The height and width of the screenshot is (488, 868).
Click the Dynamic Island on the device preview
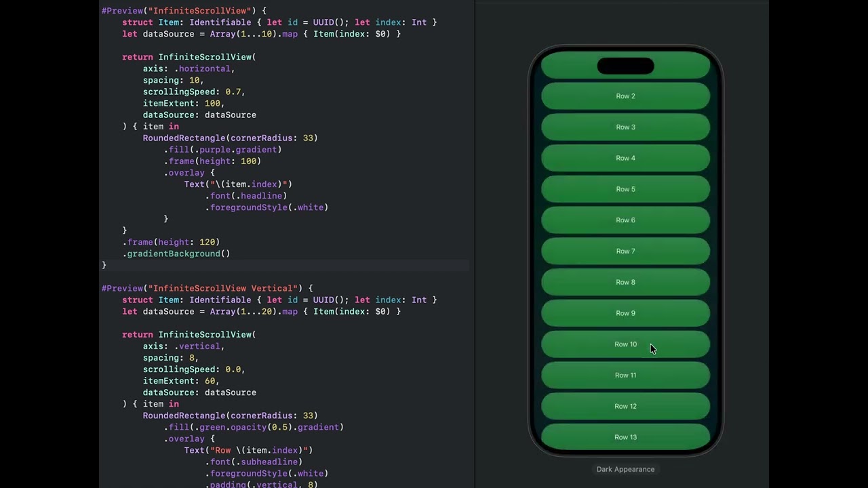(x=625, y=66)
